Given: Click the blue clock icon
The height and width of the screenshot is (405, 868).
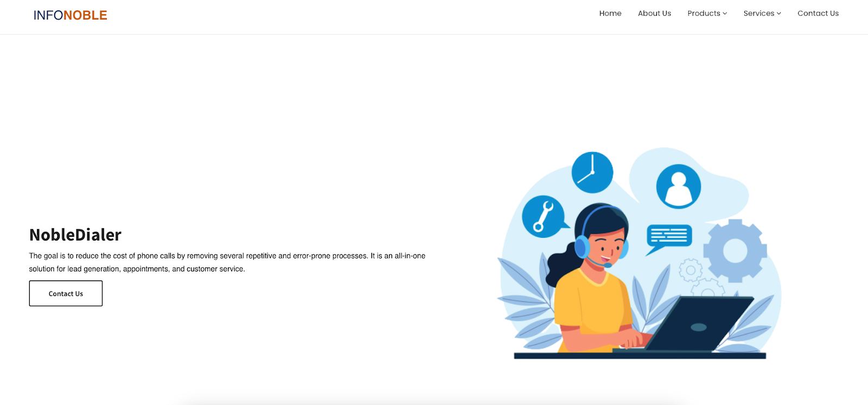Looking at the screenshot, I should pos(592,173).
